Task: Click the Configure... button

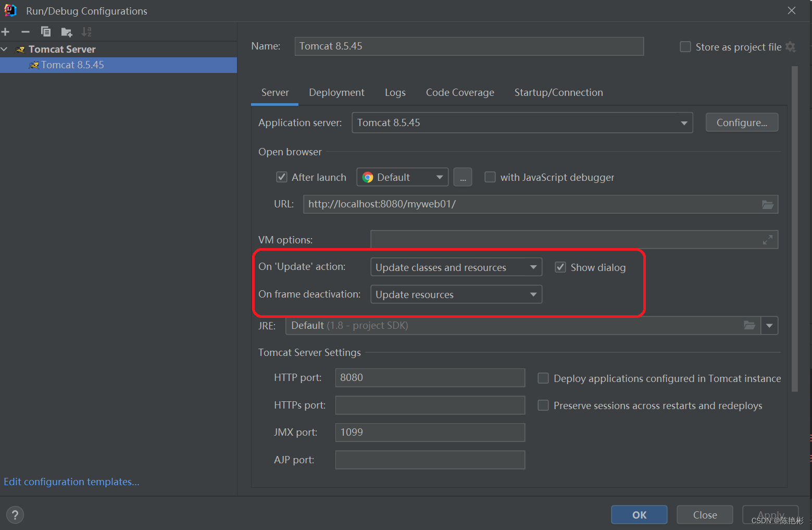Action: (x=742, y=122)
